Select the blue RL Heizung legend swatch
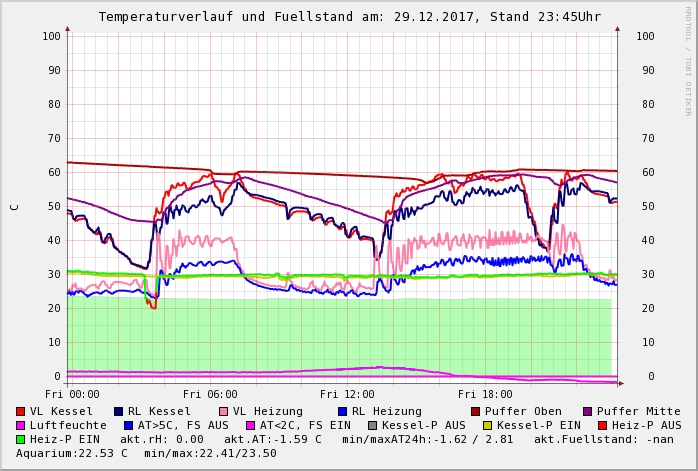 pyautogui.click(x=342, y=411)
